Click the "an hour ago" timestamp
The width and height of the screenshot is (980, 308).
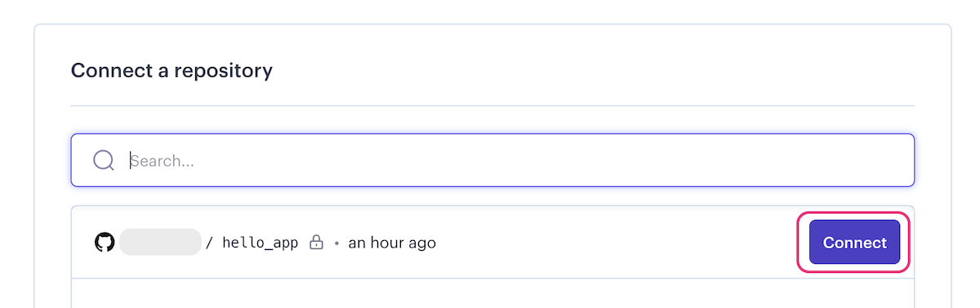tap(392, 243)
